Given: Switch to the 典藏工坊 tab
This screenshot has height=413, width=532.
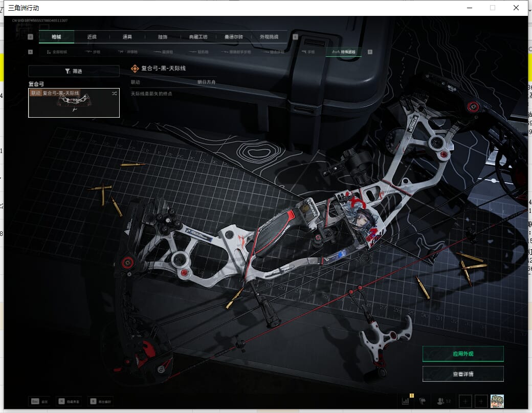Looking at the screenshot, I should tap(198, 37).
